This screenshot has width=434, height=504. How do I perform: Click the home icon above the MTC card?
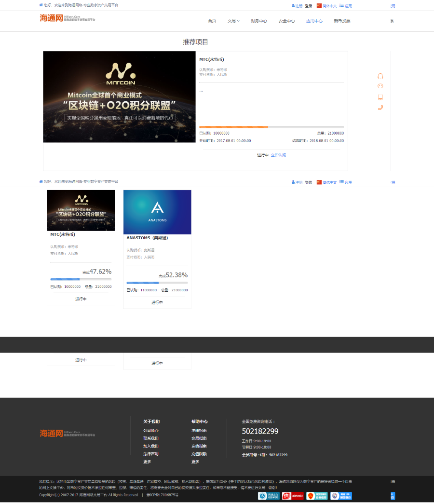coord(41,182)
